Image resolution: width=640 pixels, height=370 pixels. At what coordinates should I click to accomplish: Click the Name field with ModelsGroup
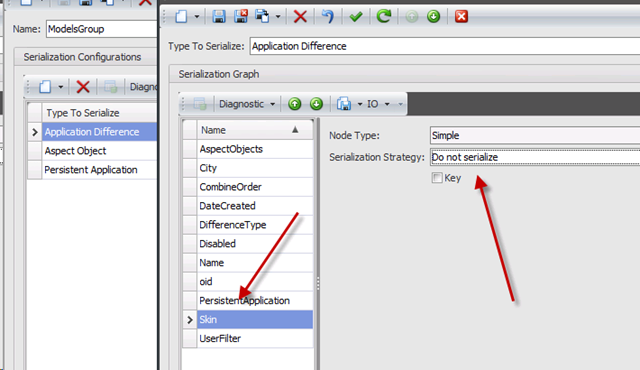pyautogui.click(x=101, y=29)
